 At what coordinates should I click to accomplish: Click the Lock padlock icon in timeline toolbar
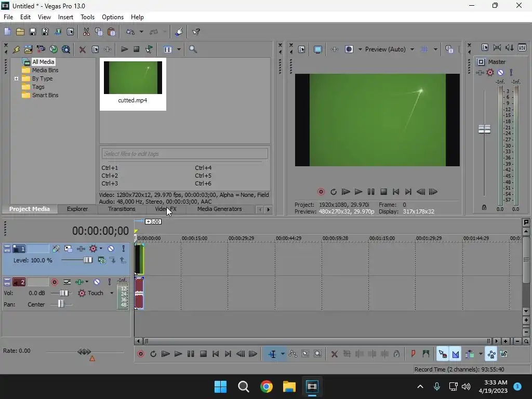tap(396, 354)
